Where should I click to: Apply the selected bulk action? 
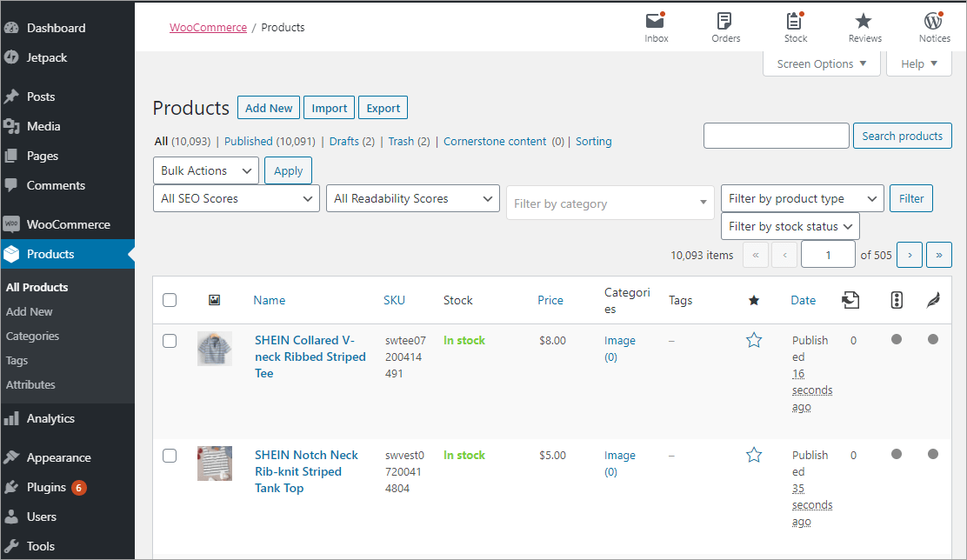tap(288, 170)
